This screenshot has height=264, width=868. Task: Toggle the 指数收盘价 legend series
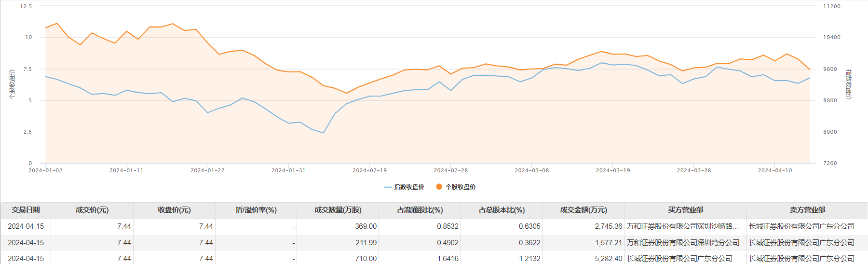coord(404,187)
